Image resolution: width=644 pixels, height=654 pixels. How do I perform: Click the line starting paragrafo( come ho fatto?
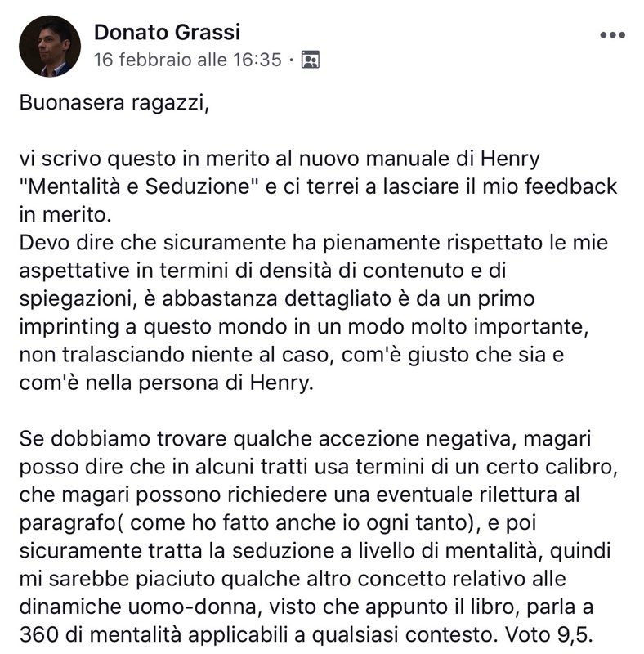tap(278, 522)
